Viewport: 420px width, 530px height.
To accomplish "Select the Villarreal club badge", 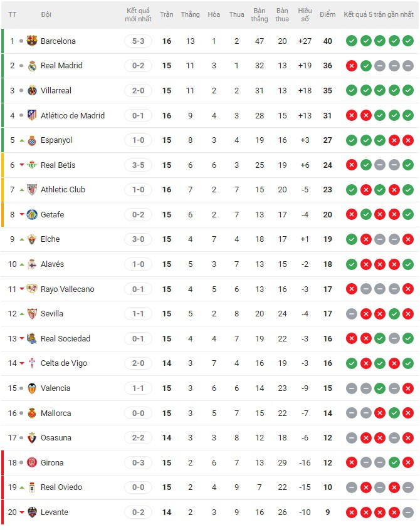I will coord(31,90).
